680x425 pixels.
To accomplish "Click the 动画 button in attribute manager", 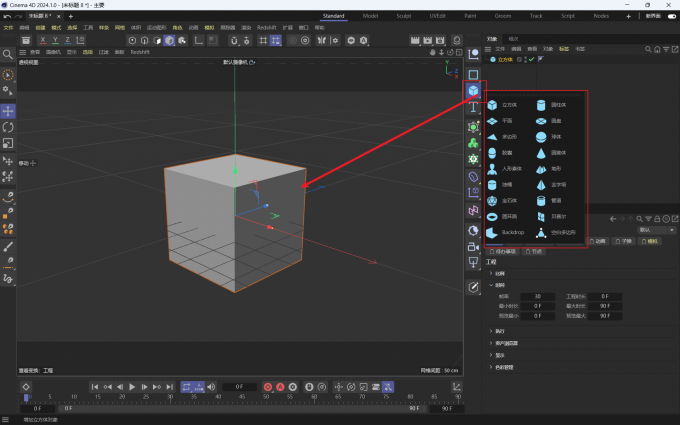I will click(x=598, y=242).
